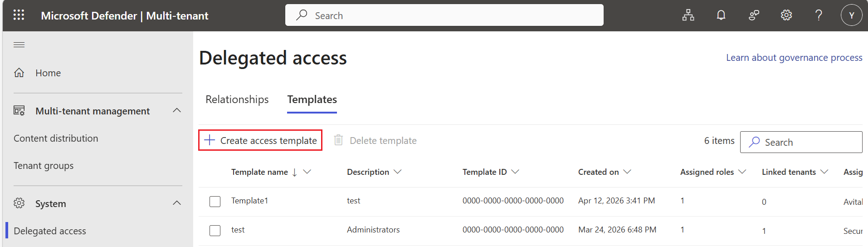The image size is (868, 247).
Task: Click Microsoft Defender Multi-tenant title
Action: tap(125, 16)
